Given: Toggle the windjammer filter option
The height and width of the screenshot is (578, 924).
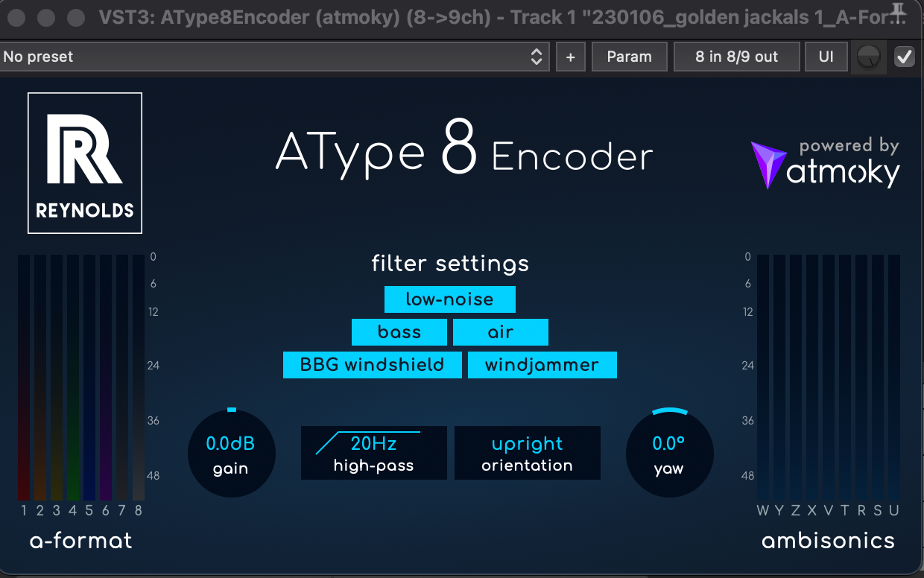Looking at the screenshot, I should pos(542,365).
